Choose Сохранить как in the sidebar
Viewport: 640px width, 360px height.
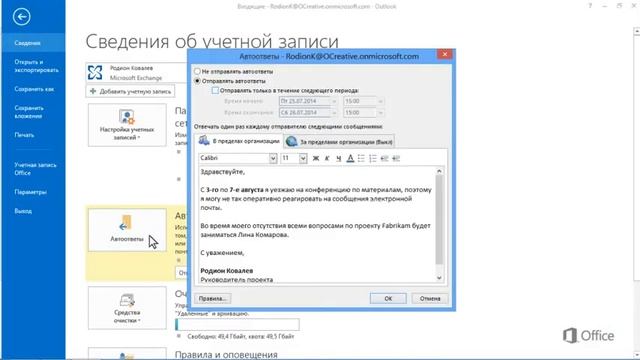(x=33, y=89)
